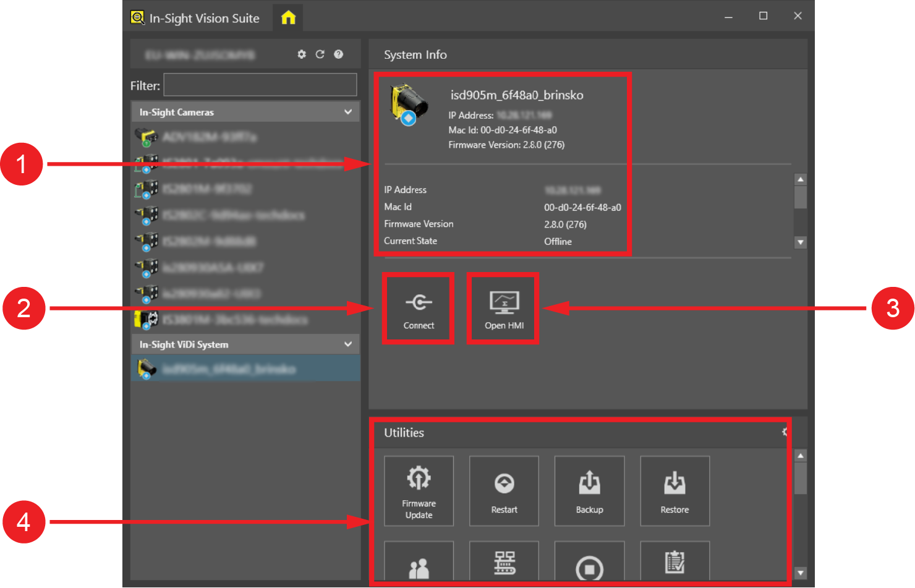Collapse the In-Sight Cameras section
Viewport: 915px width, 588px height.
point(348,112)
